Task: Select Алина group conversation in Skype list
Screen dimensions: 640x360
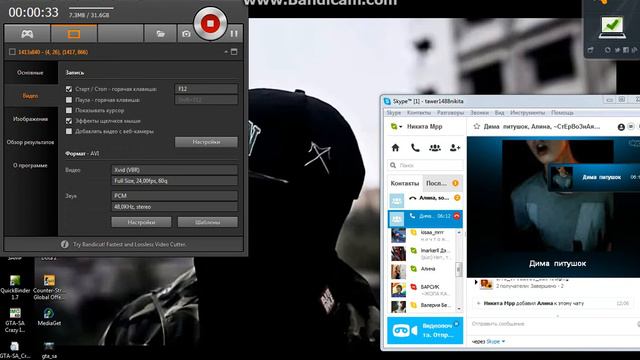Action: (x=425, y=200)
